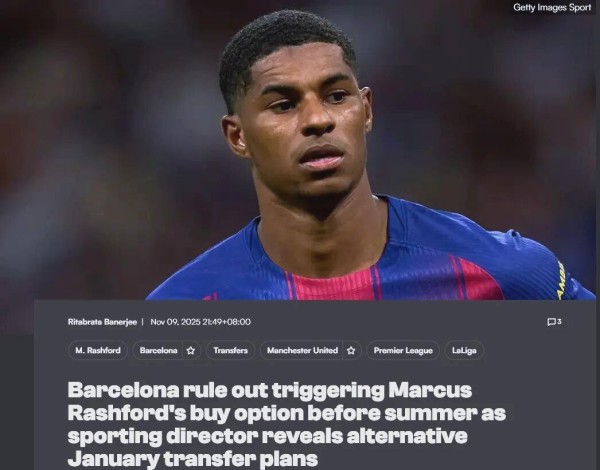Open the player's hero photo
This screenshot has height=470, width=600.
click(x=300, y=150)
